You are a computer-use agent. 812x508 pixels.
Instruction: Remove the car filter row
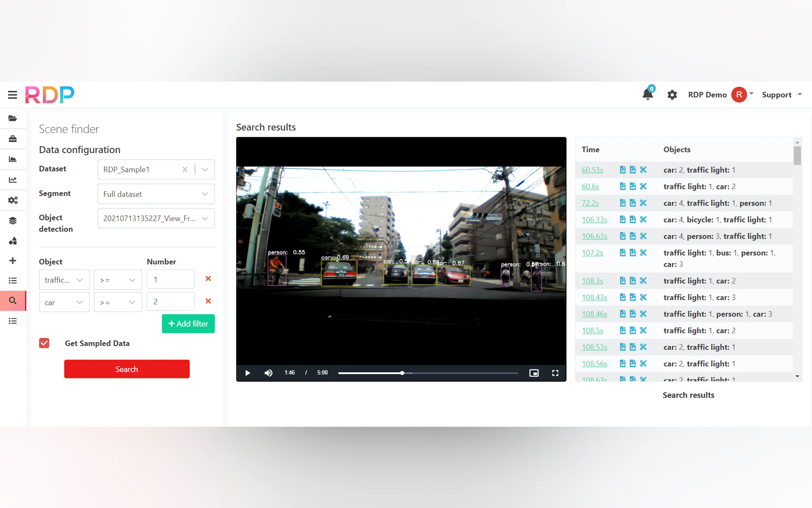(x=208, y=301)
